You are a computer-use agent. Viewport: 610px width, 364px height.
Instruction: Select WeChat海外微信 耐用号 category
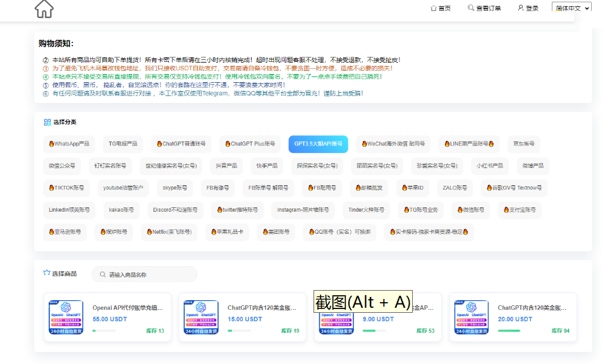tap(393, 144)
